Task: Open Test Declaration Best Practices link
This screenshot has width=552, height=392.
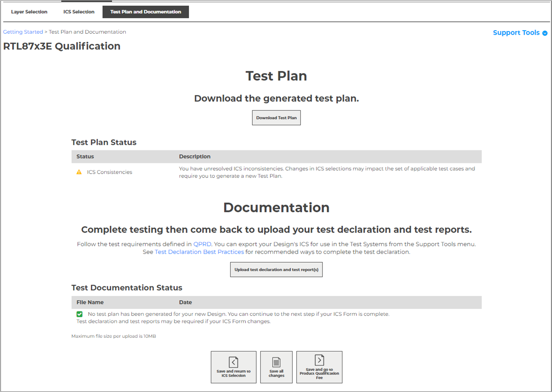Action: click(x=199, y=252)
